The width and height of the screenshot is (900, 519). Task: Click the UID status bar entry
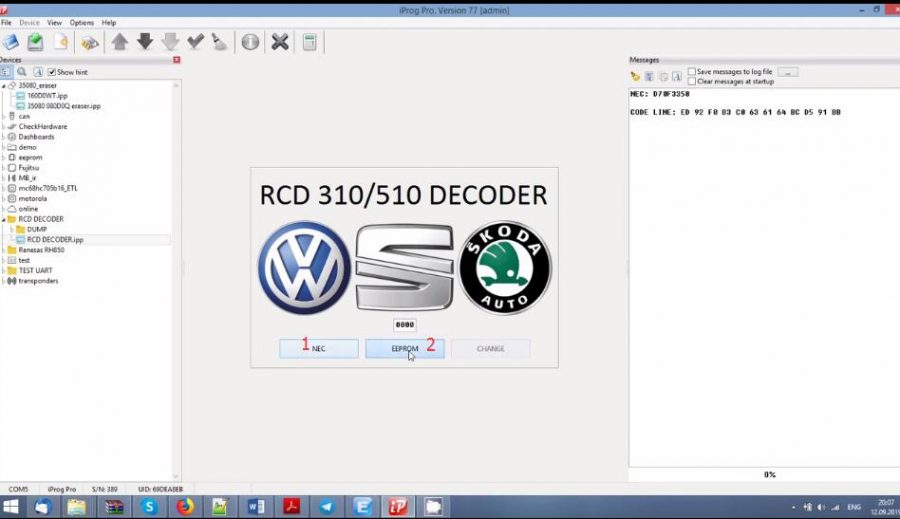point(160,489)
